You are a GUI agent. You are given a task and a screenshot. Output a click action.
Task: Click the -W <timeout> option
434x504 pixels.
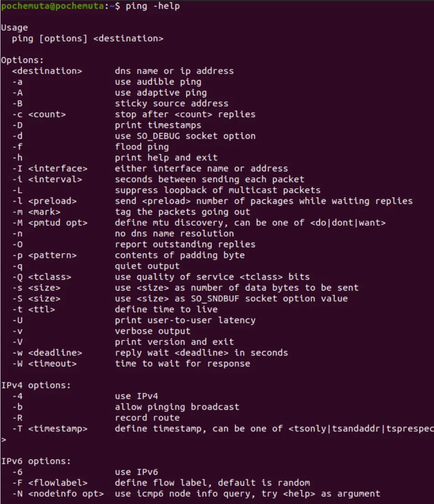(x=44, y=364)
